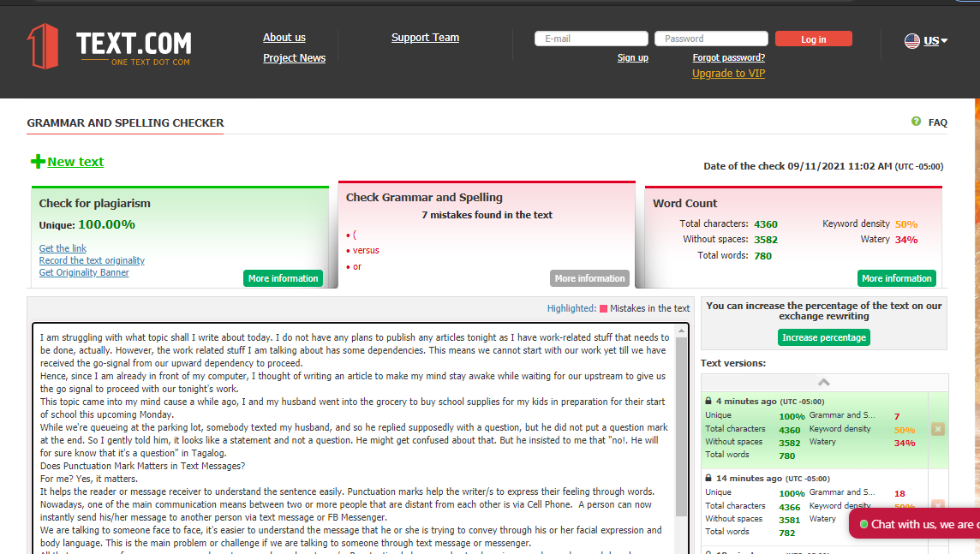Click inside the checked text area

[355, 439]
